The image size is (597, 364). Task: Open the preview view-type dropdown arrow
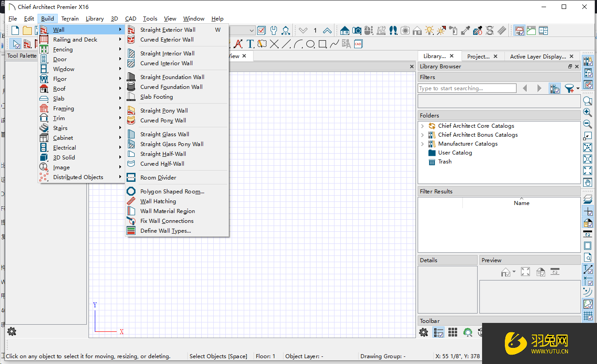tap(514, 272)
